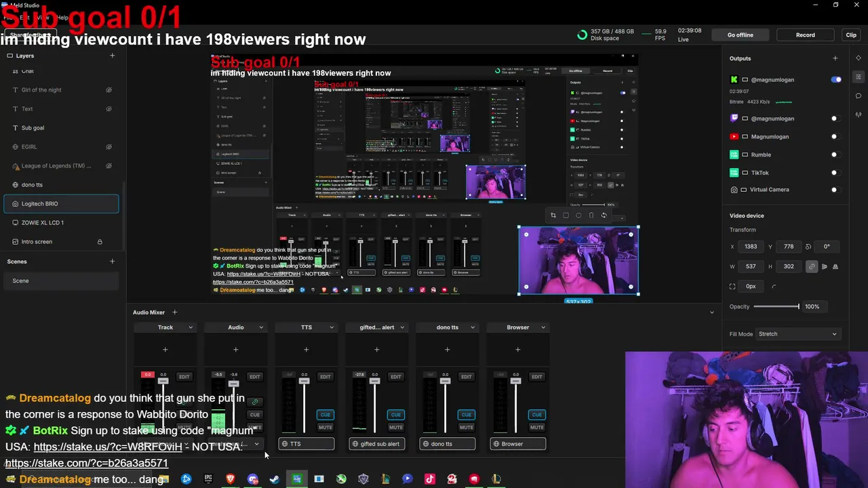Select the dono tts layer
868x488 pixels.
click(x=61, y=184)
